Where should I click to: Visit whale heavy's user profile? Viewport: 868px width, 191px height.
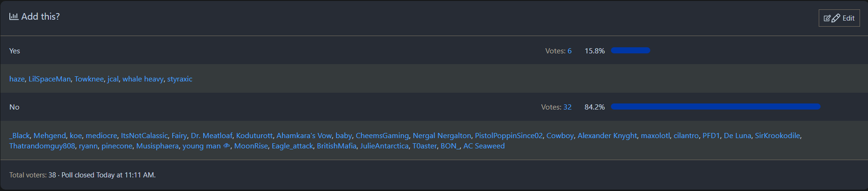tap(143, 79)
